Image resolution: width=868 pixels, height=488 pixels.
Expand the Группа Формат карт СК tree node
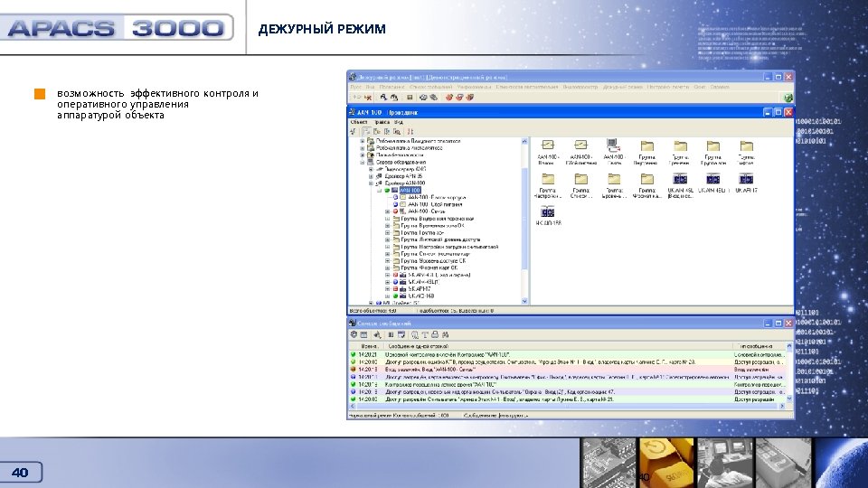click(388, 267)
